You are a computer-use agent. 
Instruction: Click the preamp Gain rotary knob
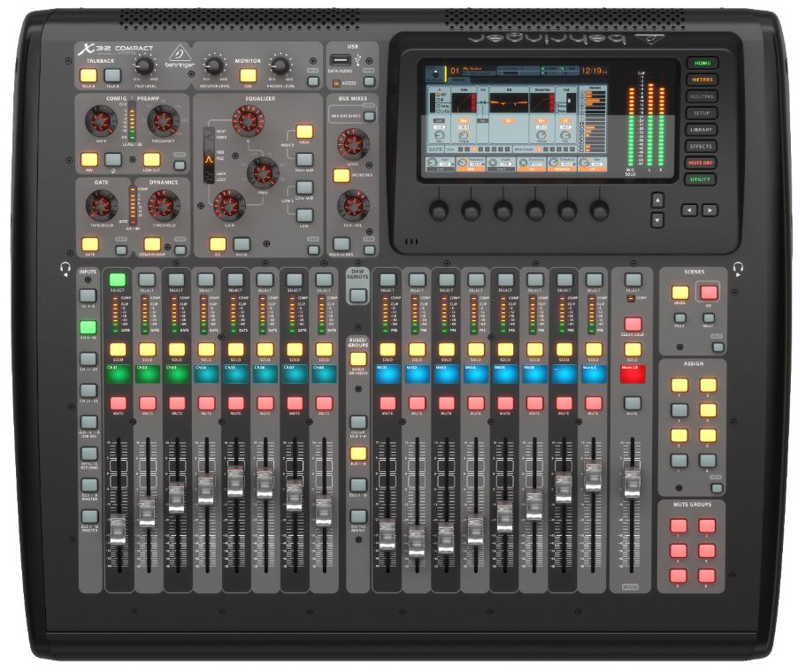coord(100,122)
